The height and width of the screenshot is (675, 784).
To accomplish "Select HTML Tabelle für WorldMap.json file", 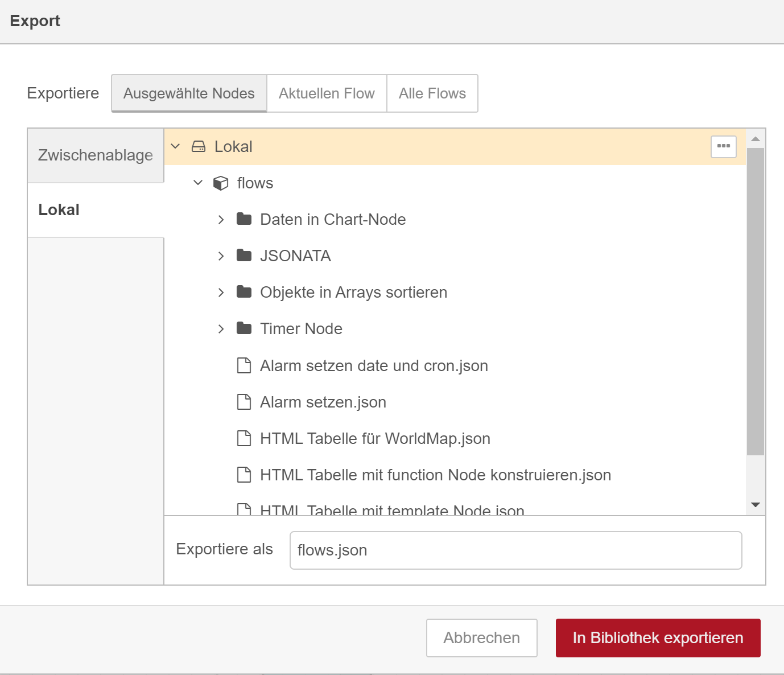I will [455, 438].
